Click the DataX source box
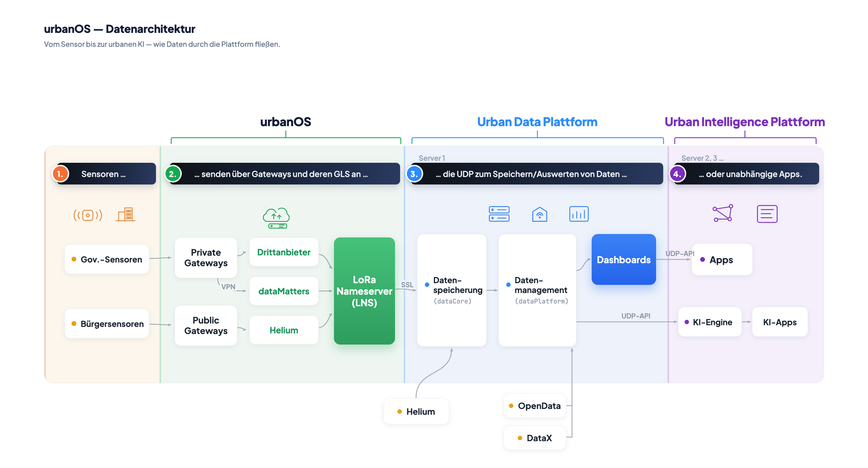The image size is (868, 468). pyautogui.click(x=535, y=438)
